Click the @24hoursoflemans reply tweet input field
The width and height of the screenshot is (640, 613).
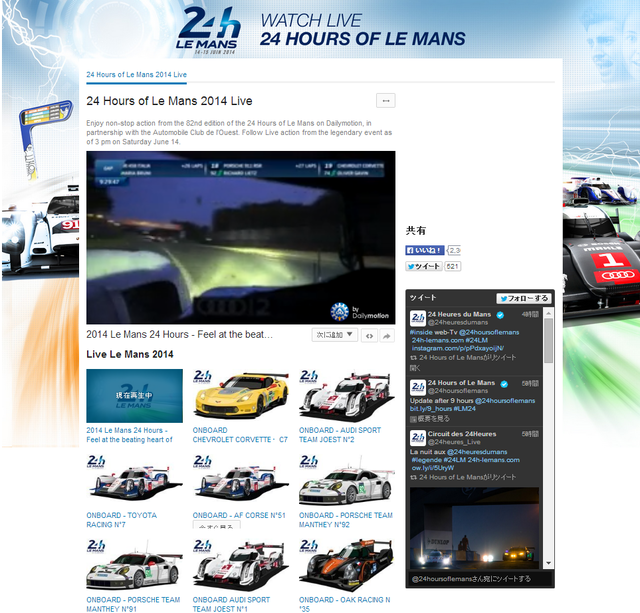480,579
